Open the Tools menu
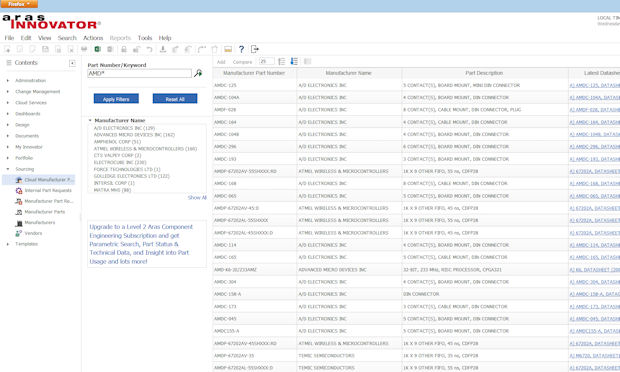Image resolution: width=620 pixels, height=372 pixels. point(145,38)
